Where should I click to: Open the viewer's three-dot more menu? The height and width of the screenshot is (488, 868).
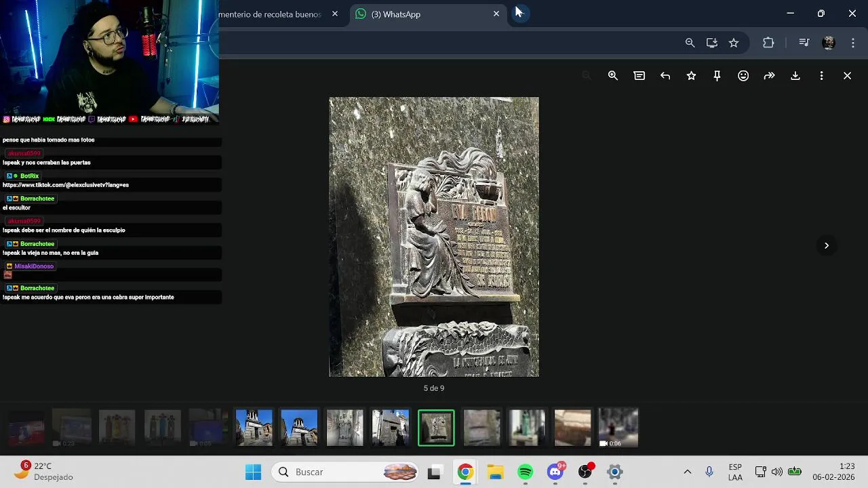tap(821, 76)
